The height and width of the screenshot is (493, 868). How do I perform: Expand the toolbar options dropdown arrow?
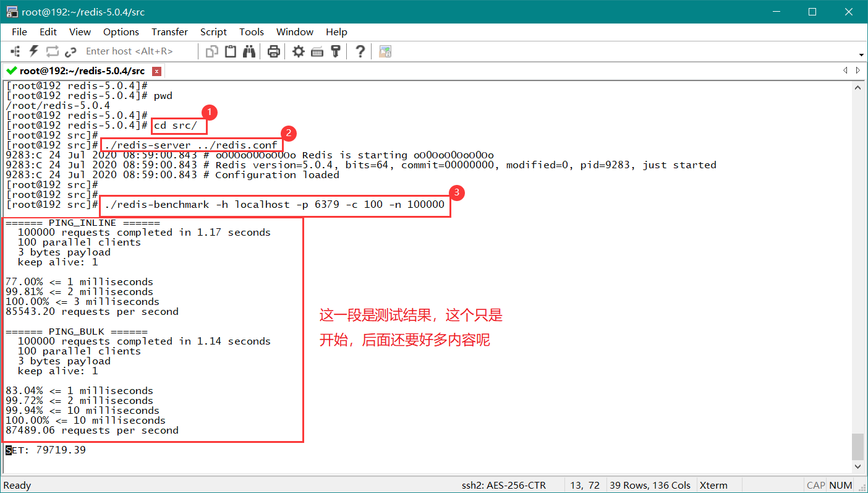pos(861,54)
